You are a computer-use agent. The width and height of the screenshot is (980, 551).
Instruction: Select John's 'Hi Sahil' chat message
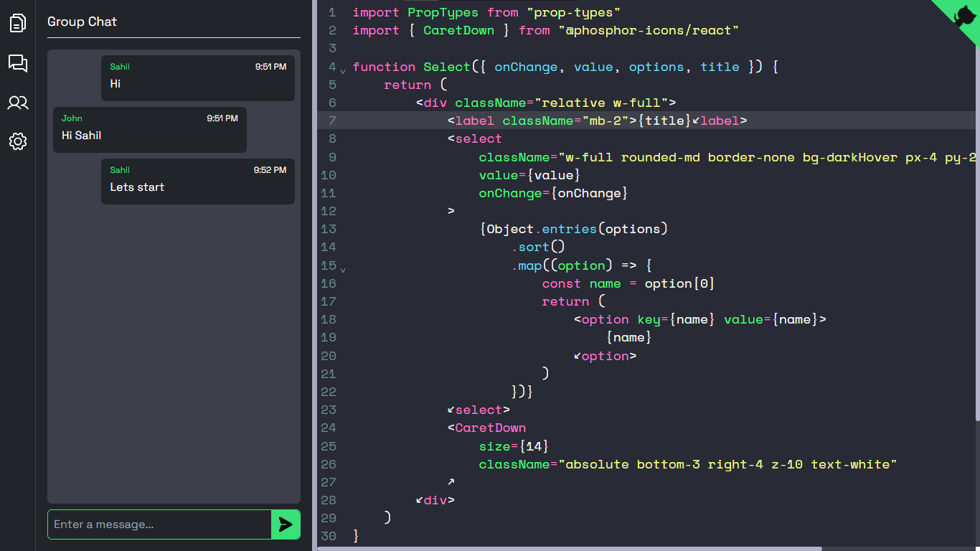(x=150, y=130)
